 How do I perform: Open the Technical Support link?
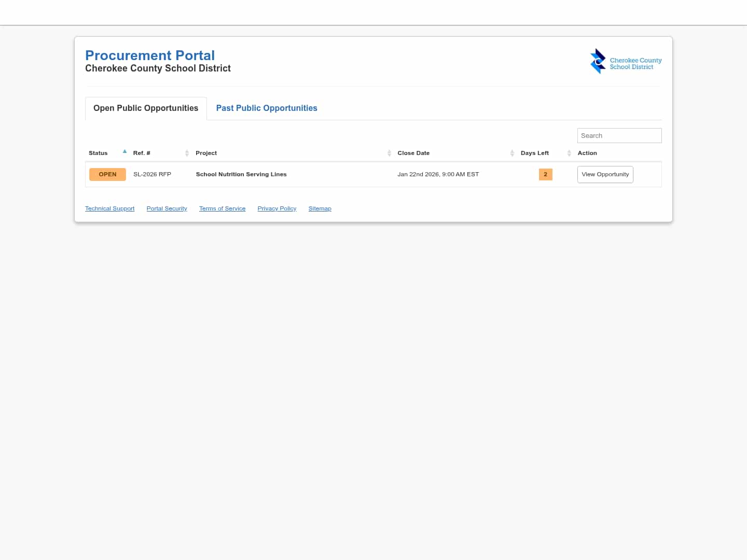109,208
